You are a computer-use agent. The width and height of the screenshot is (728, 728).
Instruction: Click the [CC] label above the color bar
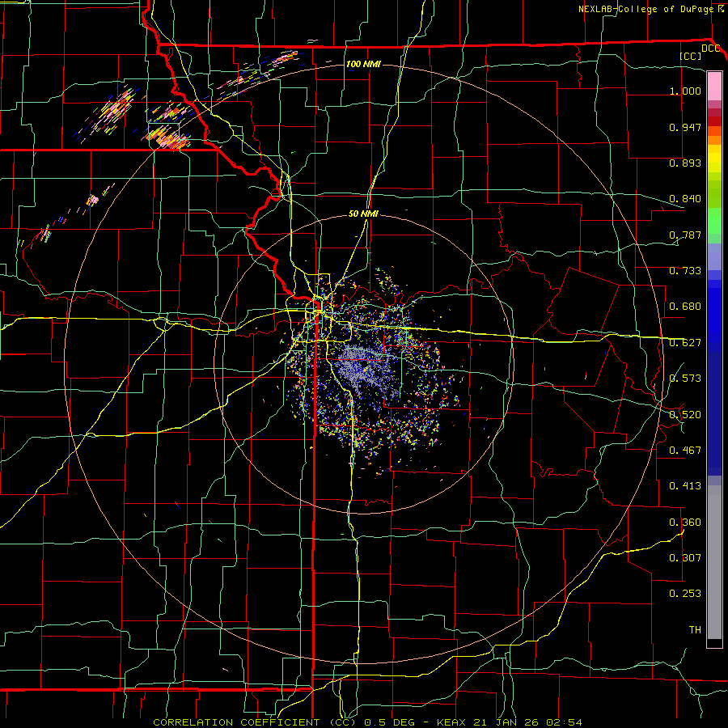click(691, 56)
